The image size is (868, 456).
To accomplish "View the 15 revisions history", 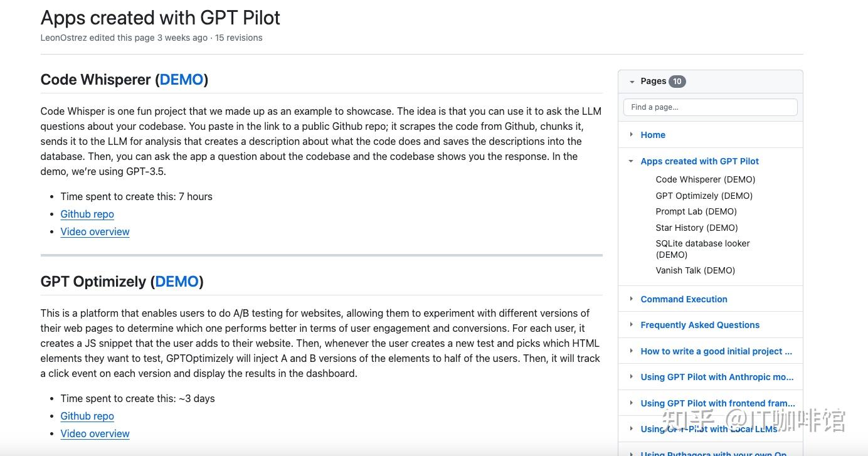I will pos(239,38).
